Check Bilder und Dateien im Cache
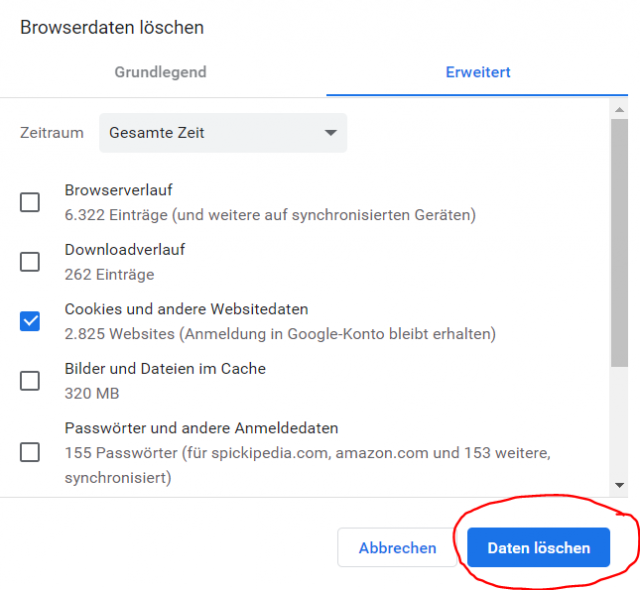The height and width of the screenshot is (590, 640). coord(30,381)
